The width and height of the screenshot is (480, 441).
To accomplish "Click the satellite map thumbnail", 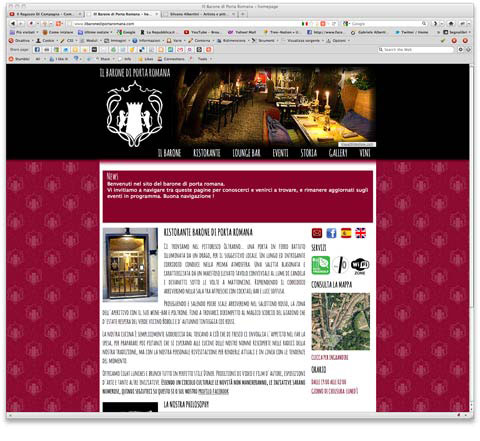I will tap(340, 321).
